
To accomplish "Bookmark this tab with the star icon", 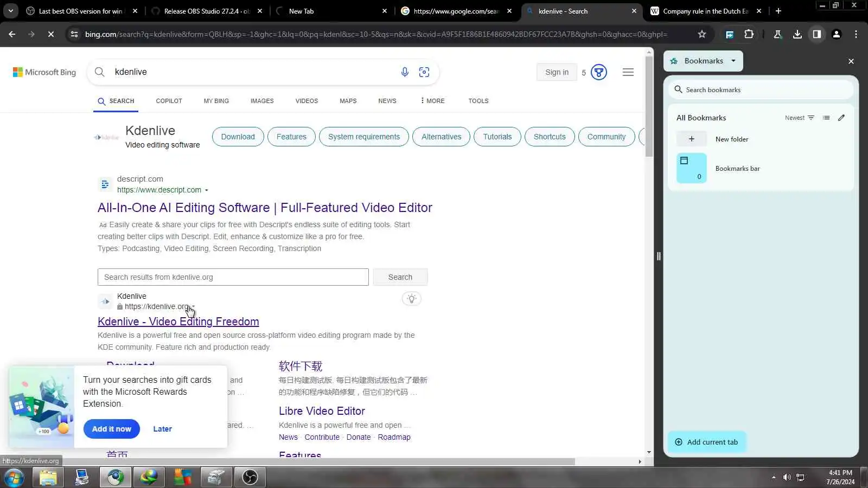I will [x=702, y=34].
